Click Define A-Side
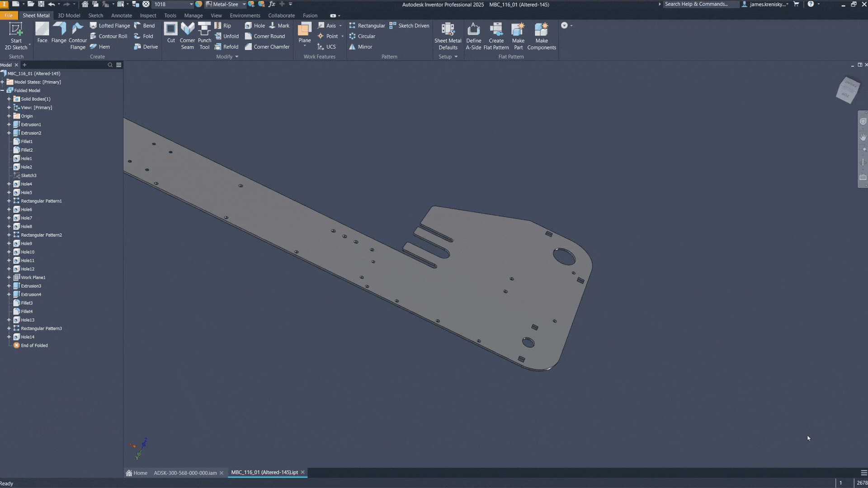 [473, 36]
